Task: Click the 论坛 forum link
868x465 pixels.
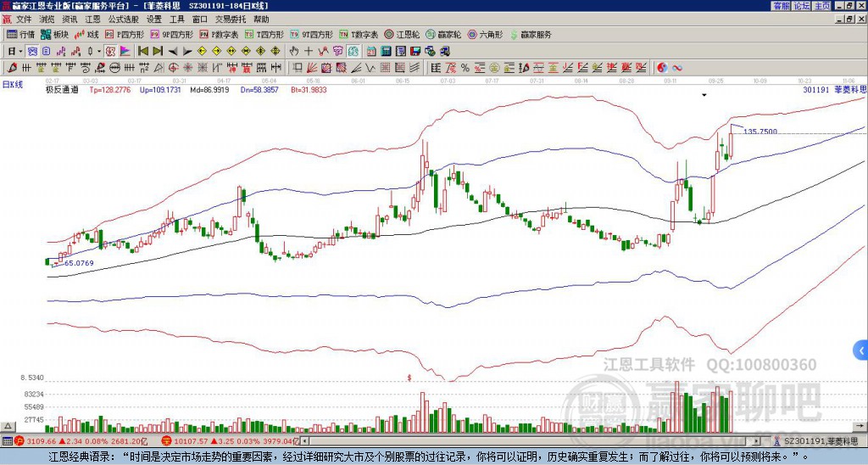Action: click(801, 6)
